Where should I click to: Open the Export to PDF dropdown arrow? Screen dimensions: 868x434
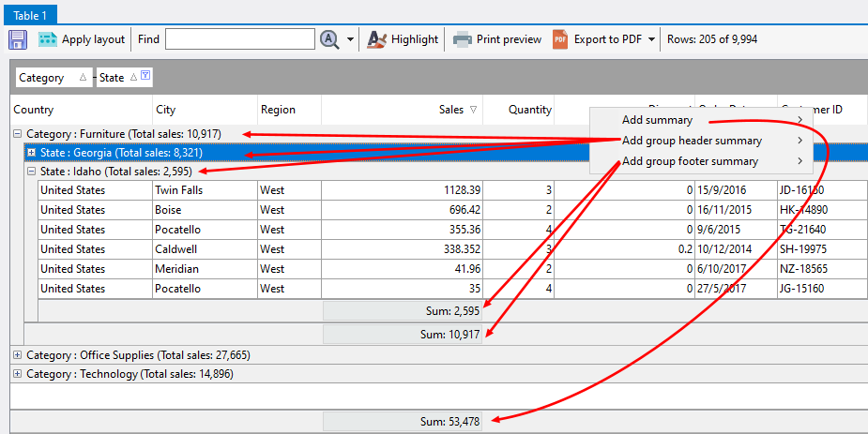651,39
